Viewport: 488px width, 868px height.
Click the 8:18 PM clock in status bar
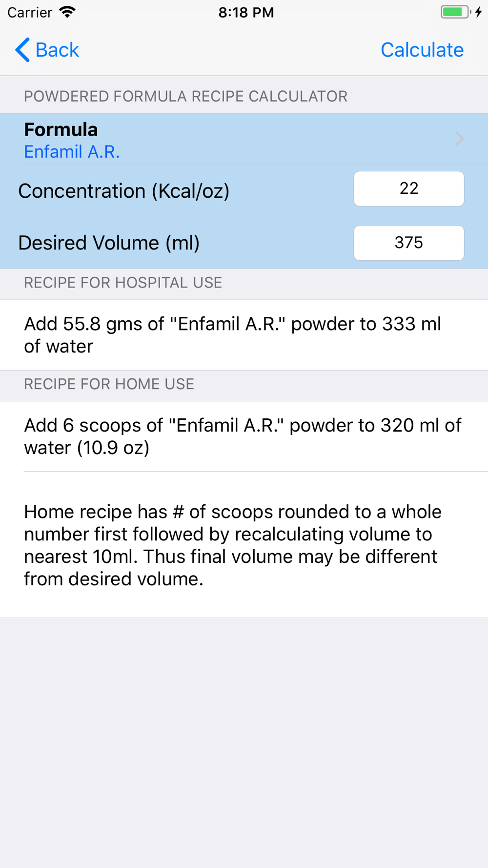pyautogui.click(x=246, y=12)
